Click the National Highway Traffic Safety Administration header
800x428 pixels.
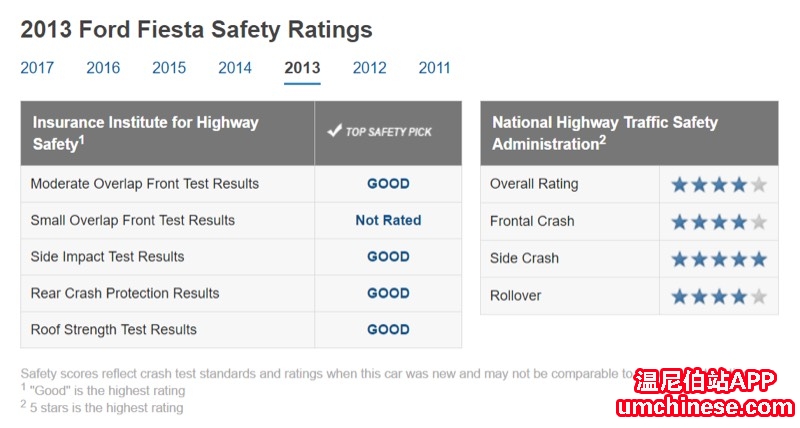[x=604, y=133]
